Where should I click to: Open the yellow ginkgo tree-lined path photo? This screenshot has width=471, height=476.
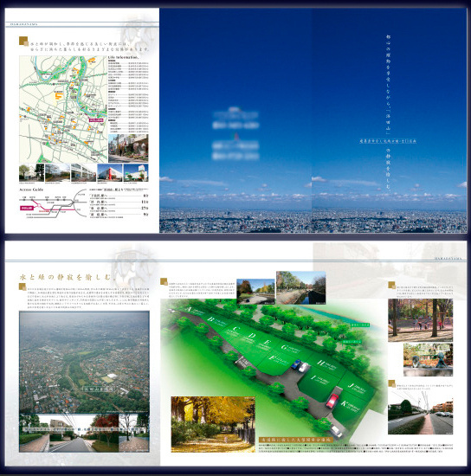[213, 424]
